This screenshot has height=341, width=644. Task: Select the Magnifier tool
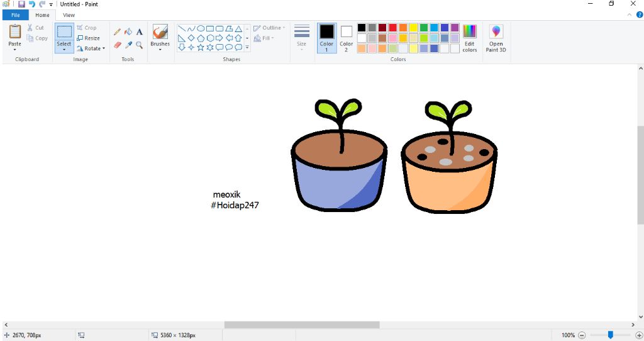[139, 45]
